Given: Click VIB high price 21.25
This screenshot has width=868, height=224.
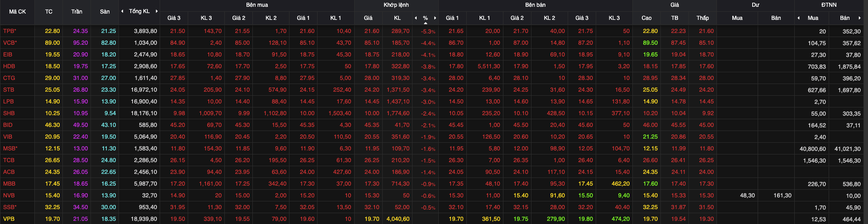Looking at the screenshot, I should 650,137.
